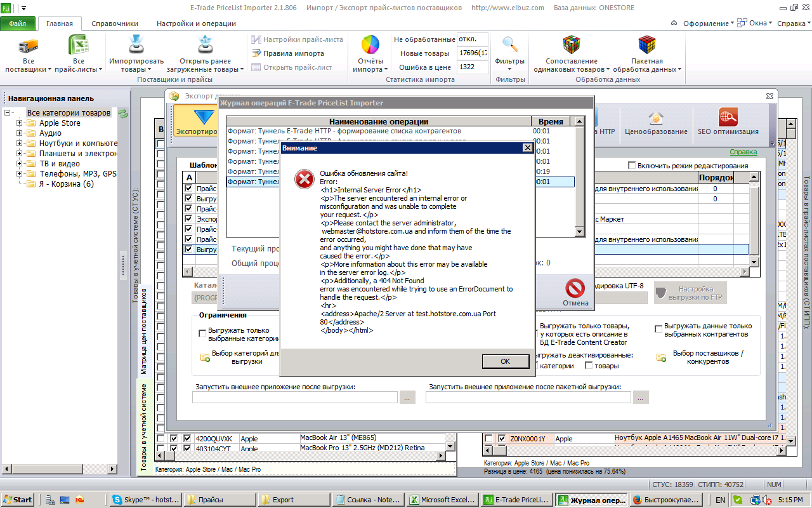
Task: Click the Пакетная обработка данных cube icon
Action: [646, 45]
